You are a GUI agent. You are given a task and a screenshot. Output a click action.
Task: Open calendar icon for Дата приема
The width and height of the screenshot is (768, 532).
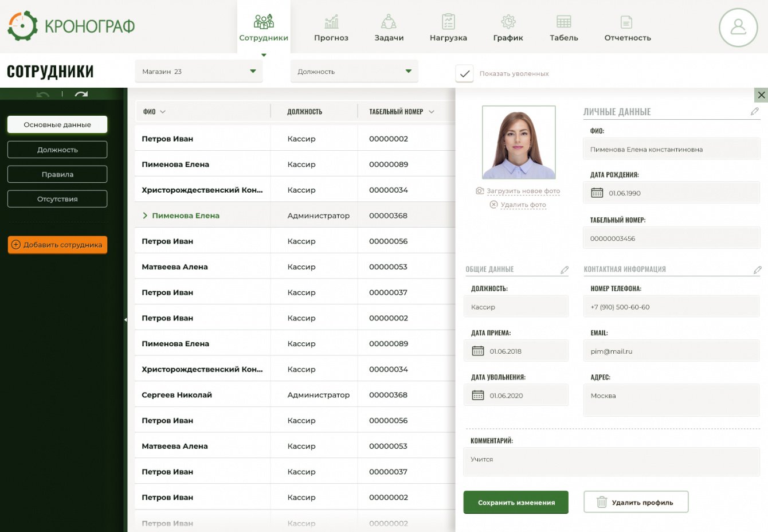[477, 351]
